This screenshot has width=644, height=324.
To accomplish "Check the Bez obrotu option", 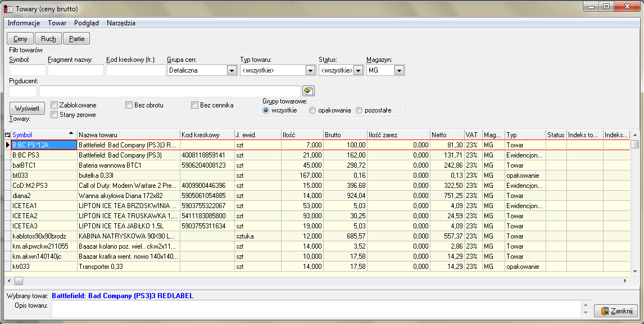I will coord(129,105).
